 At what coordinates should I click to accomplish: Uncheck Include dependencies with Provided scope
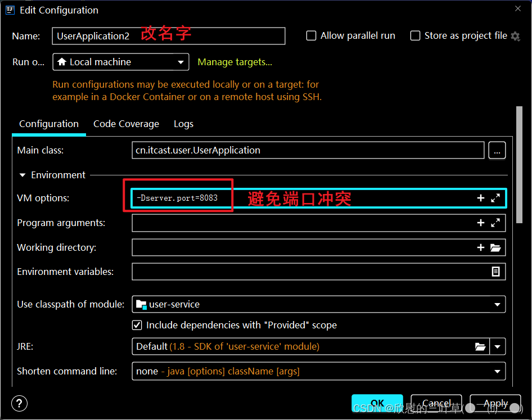tap(137, 325)
